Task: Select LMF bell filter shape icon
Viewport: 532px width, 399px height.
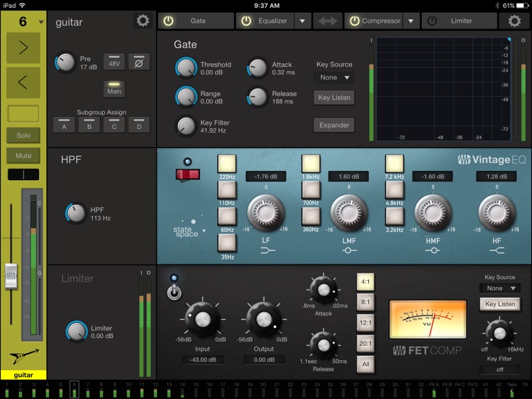Action: coord(349,250)
